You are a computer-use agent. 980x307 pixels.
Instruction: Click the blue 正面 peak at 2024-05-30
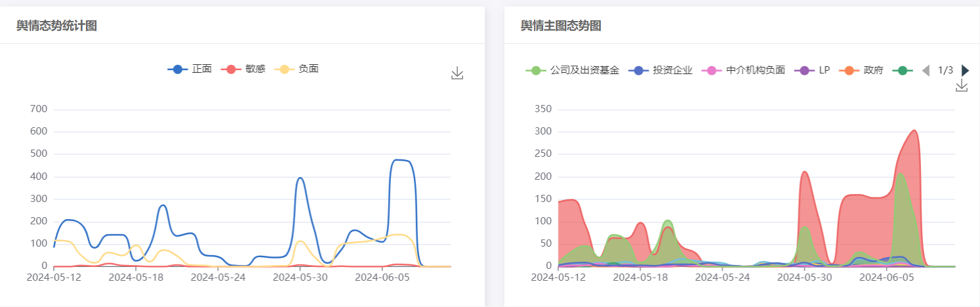coord(300,178)
